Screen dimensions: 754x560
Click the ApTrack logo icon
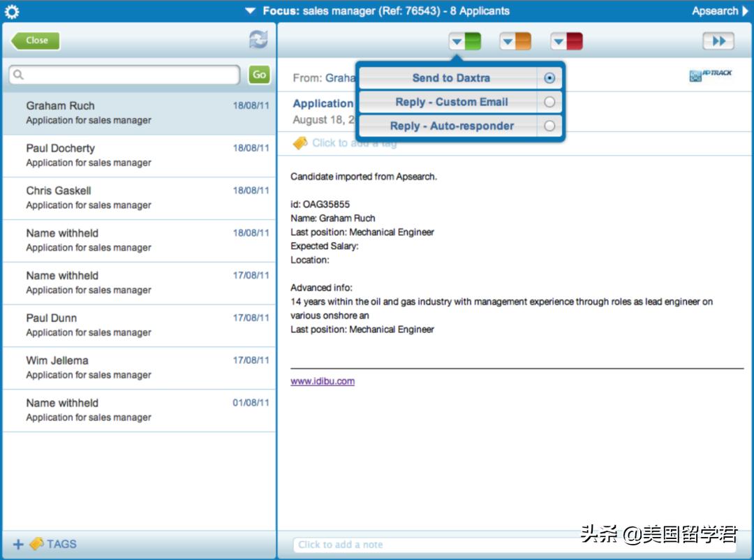(x=710, y=75)
